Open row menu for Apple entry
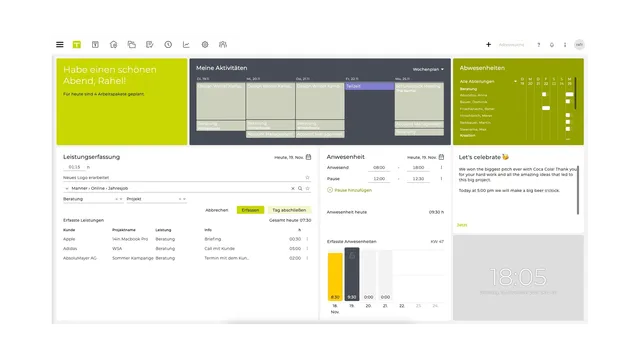 tap(307, 239)
